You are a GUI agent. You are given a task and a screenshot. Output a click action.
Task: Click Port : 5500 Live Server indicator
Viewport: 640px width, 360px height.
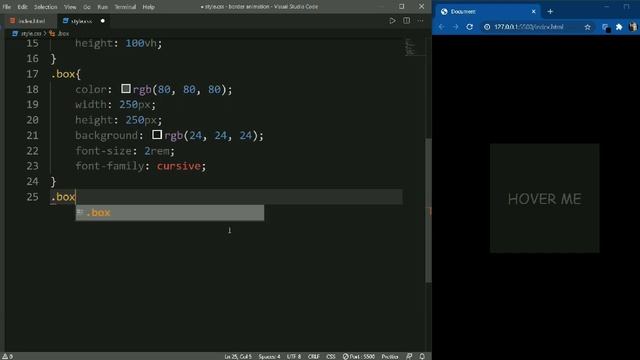point(358,356)
